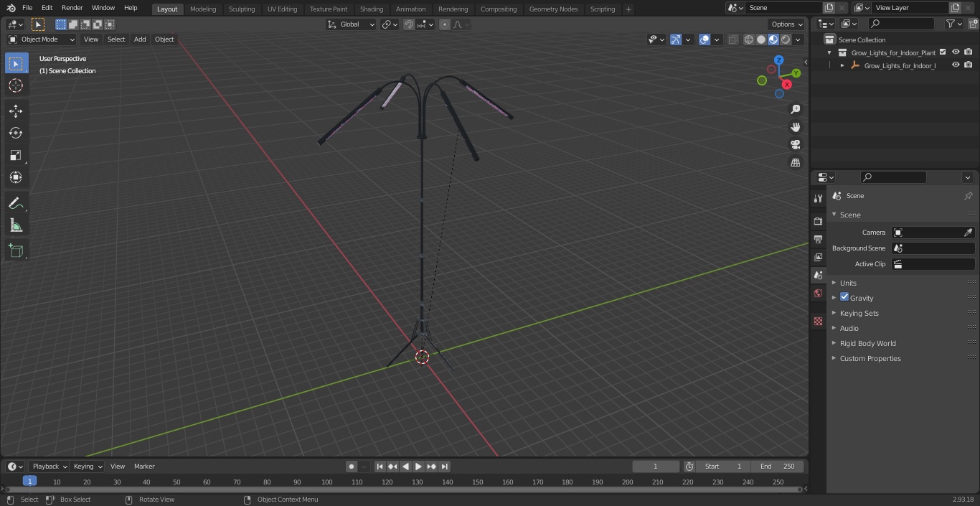Switch perspective/orthographic grid icon

point(795,162)
